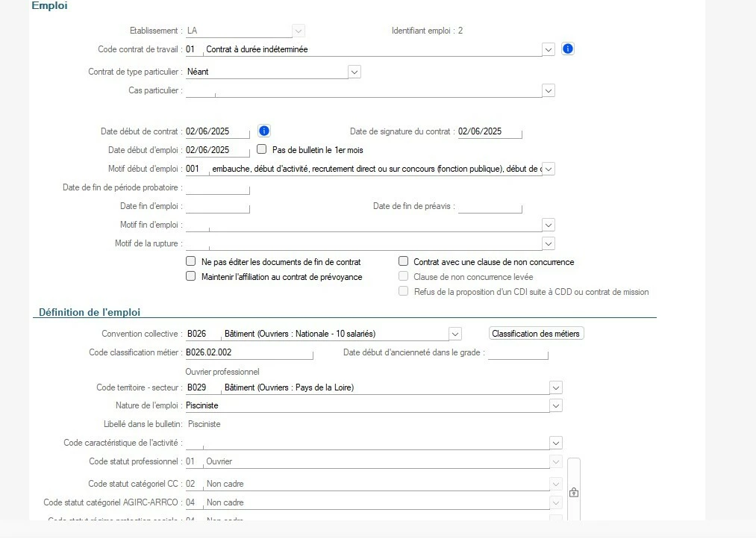Expand Motif fin d'emploi dropdown
756x542 pixels.
coord(549,225)
